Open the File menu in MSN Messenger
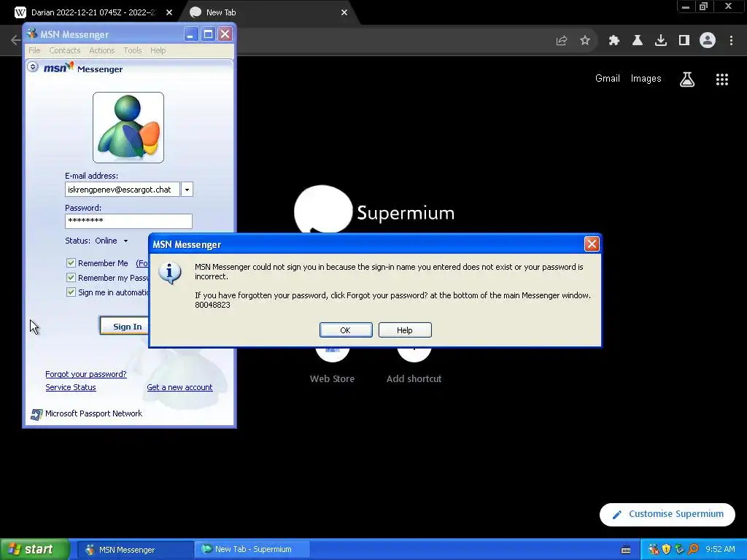This screenshot has height=560, width=747. 34,50
